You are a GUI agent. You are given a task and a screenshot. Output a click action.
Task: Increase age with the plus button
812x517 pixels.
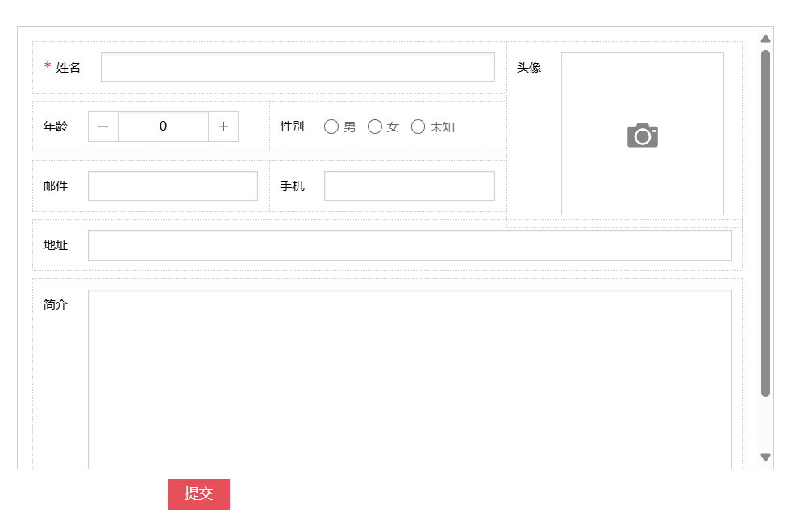[x=223, y=127]
